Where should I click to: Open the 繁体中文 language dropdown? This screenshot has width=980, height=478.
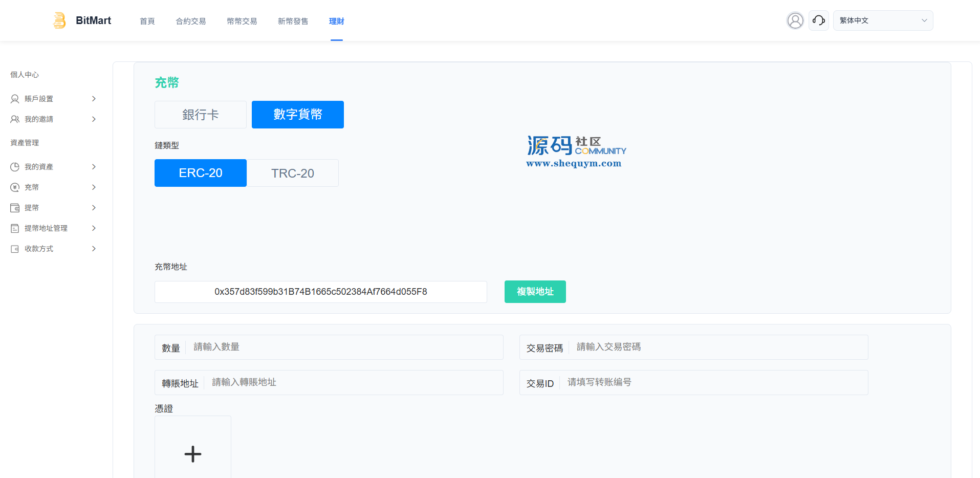(883, 20)
